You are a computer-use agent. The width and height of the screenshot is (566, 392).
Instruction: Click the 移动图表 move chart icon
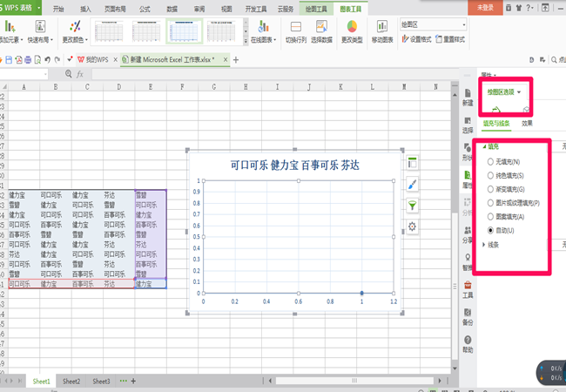[382, 27]
